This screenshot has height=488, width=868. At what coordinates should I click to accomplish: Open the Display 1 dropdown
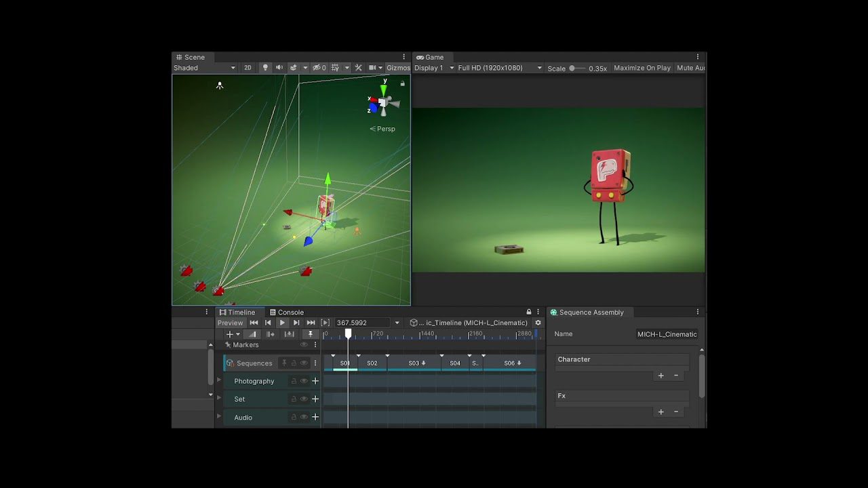pyautogui.click(x=434, y=68)
